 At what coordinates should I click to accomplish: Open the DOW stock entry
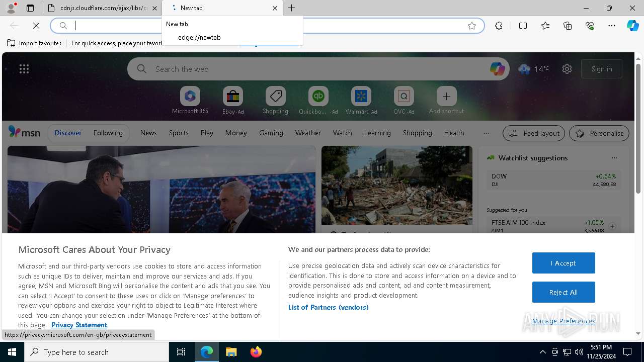[553, 180]
